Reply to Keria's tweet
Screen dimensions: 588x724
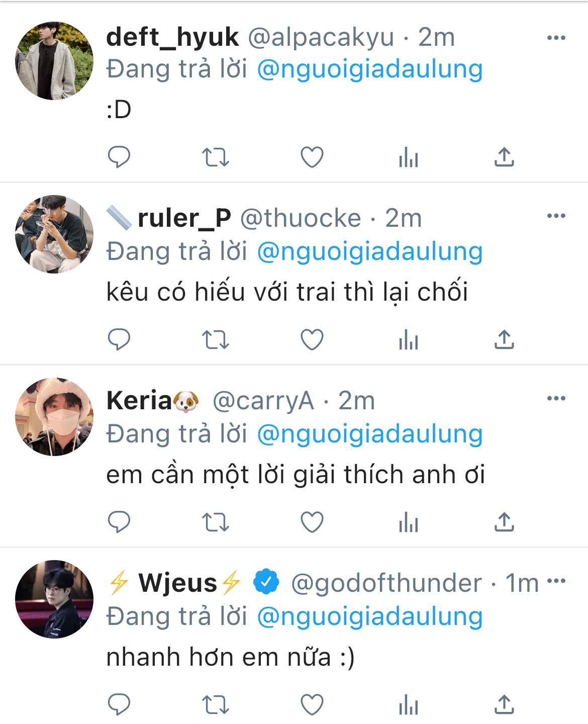(x=119, y=522)
